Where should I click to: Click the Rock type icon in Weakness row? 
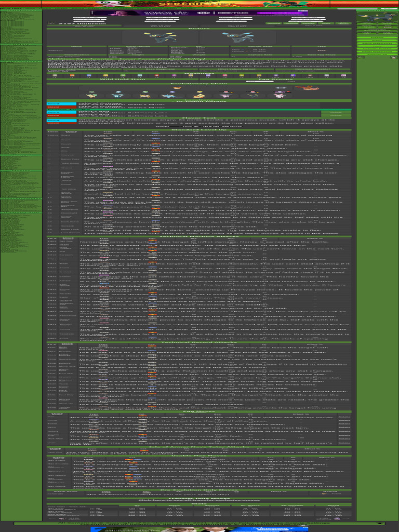[259, 75]
